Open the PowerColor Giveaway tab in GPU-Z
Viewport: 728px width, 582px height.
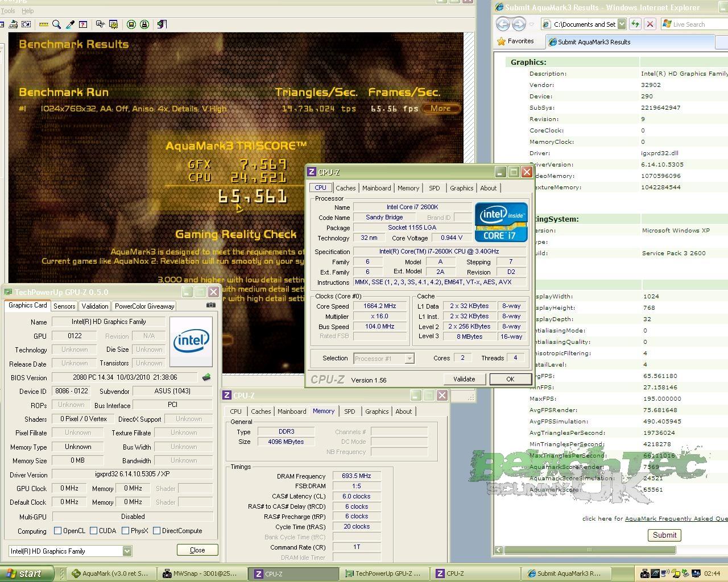(x=144, y=306)
